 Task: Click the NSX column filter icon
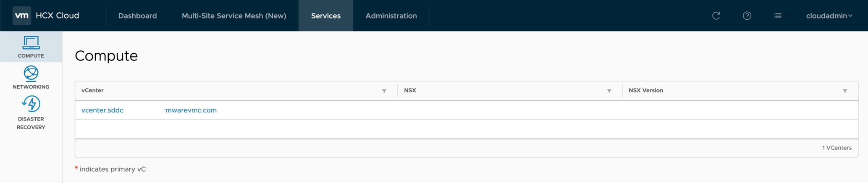tap(608, 91)
